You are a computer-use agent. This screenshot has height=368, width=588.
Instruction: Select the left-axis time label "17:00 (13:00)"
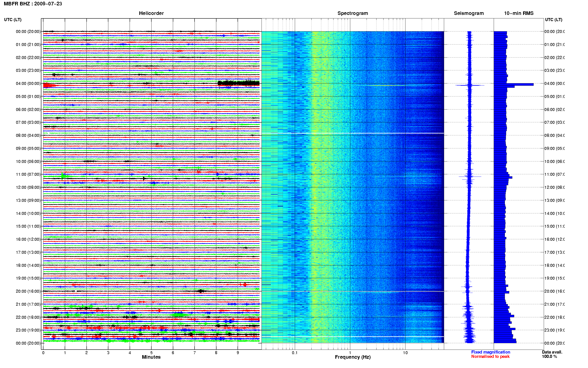(28, 252)
